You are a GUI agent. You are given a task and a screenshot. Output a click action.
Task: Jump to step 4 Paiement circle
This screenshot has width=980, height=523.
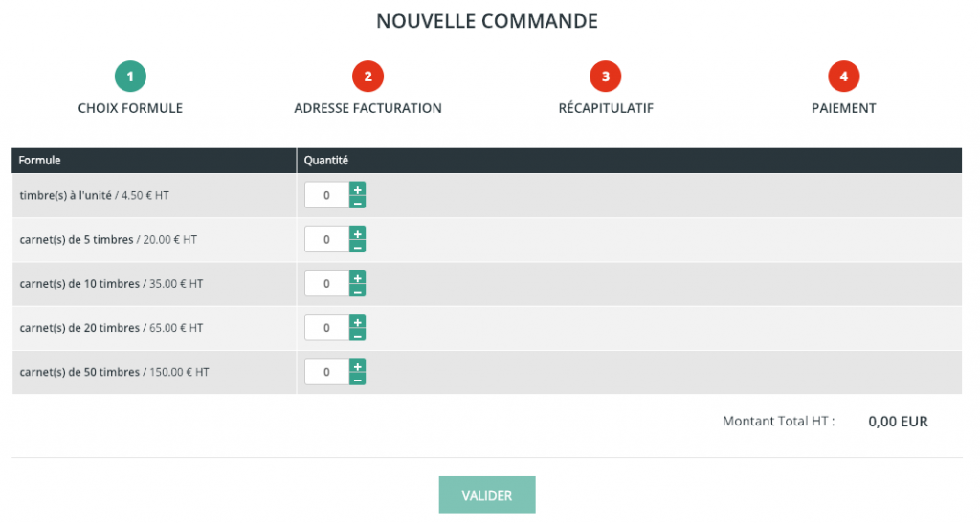pos(843,76)
